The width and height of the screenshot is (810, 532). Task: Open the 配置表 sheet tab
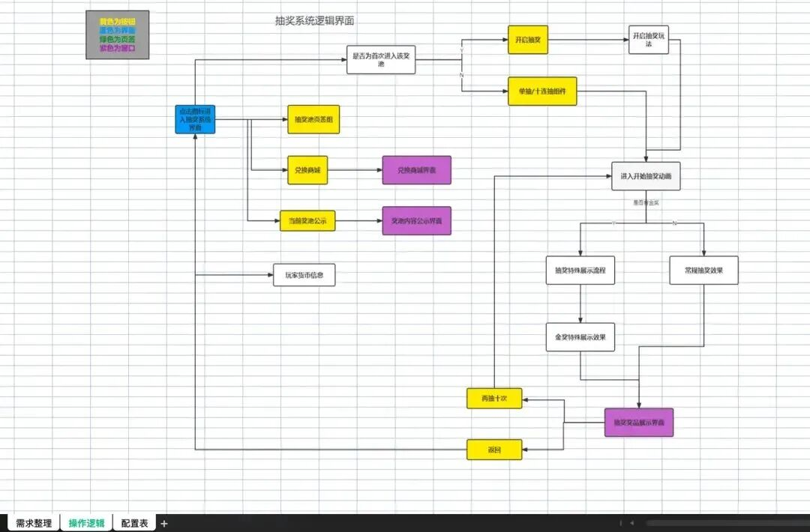[135, 523]
